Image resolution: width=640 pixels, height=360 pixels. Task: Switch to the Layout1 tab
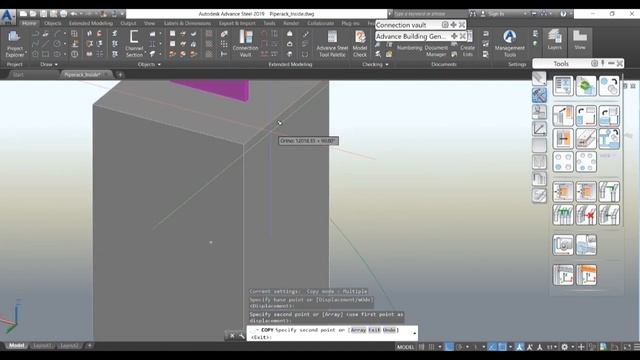coord(42,346)
